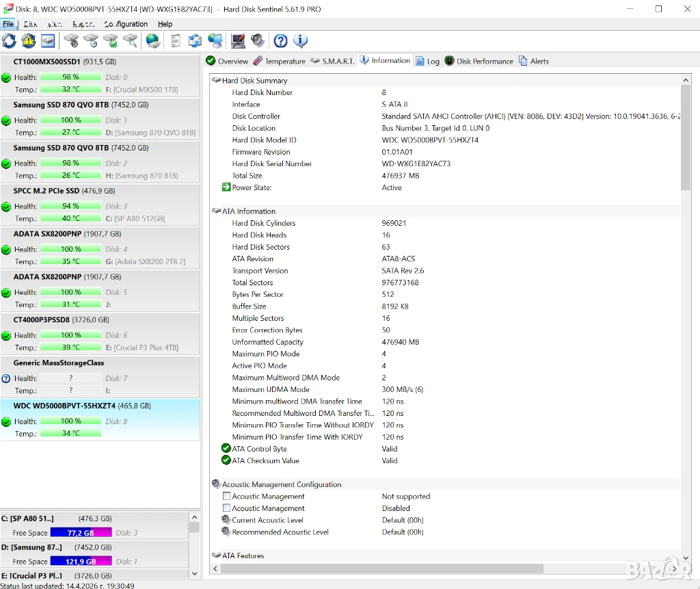Click the document report toolbar icon
The image size is (700, 589).
pos(176,41)
